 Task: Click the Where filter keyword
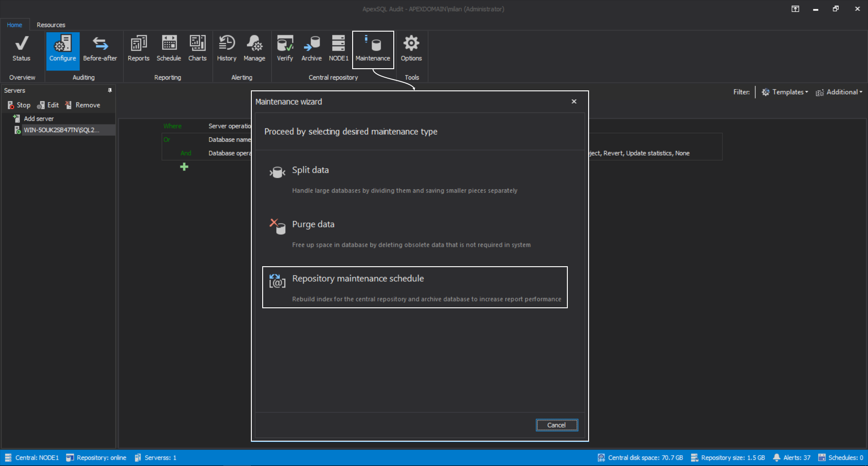pos(172,126)
